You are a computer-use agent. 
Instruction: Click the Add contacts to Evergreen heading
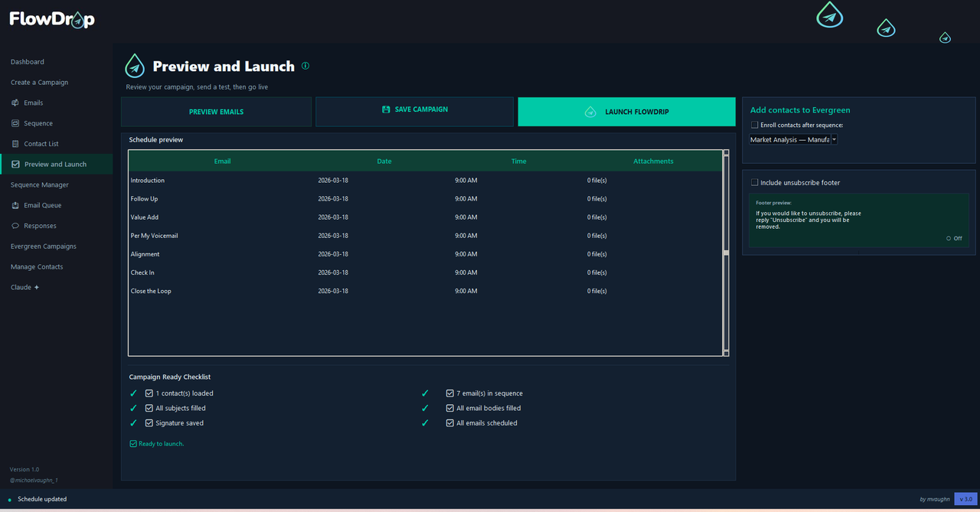tap(800, 110)
